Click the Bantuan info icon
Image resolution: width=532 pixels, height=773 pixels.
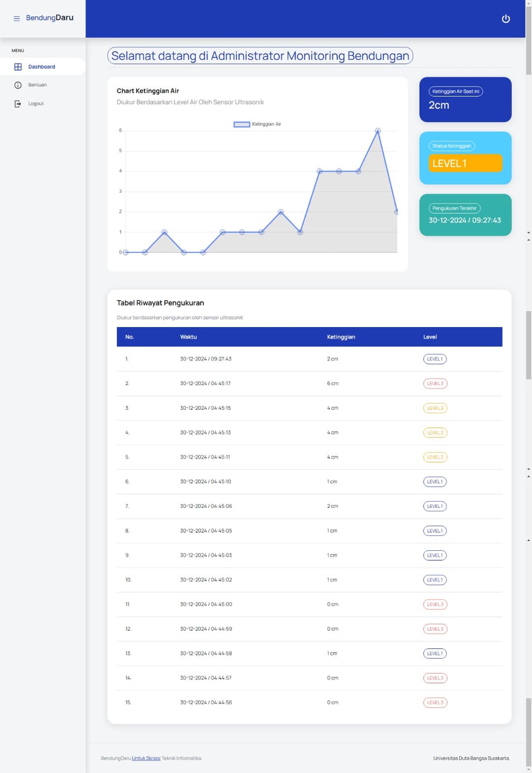[18, 85]
